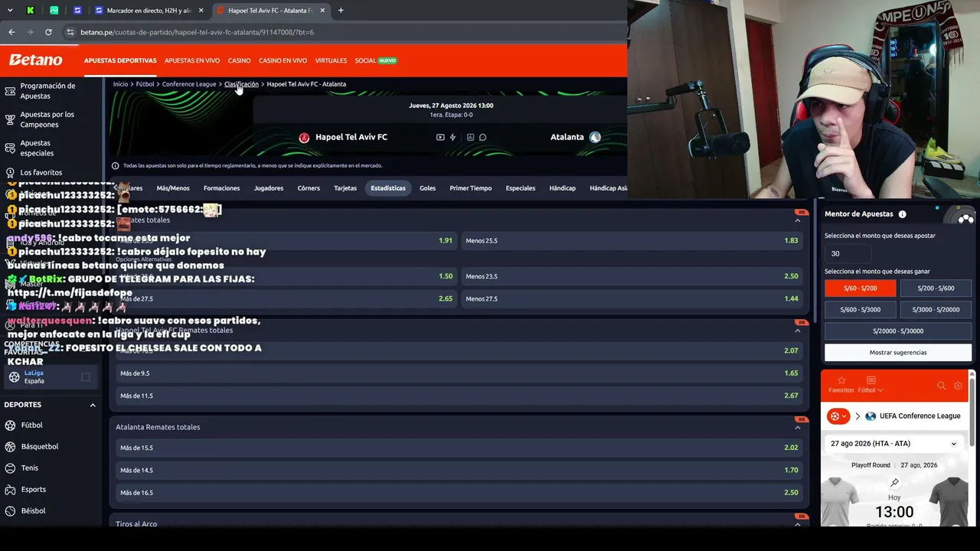The image size is (980, 551).
Task: Click the pin icon above Hoy
Action: point(894,483)
